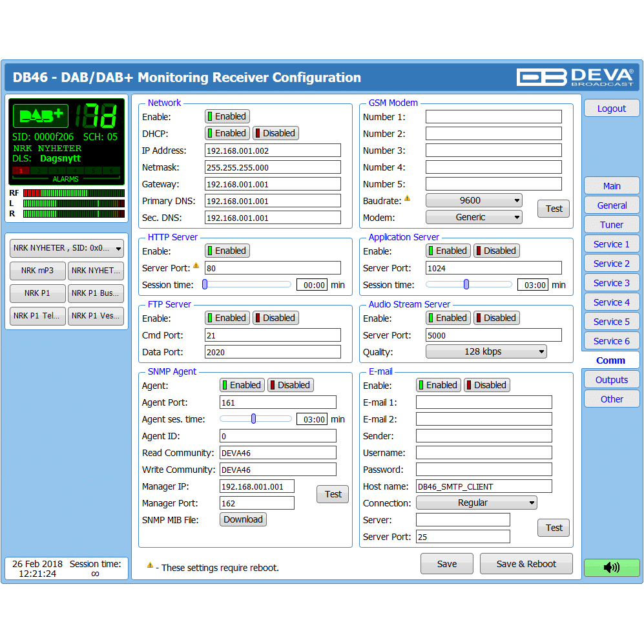644x644 pixels.
Task: Click the SNMP Manager IP field
Action: [x=257, y=486]
